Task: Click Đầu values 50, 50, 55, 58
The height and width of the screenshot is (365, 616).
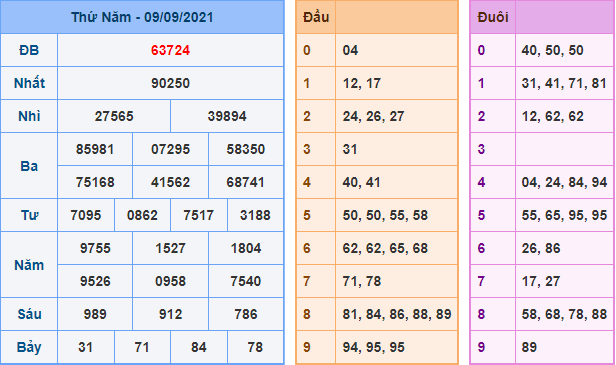Action: click(x=385, y=215)
